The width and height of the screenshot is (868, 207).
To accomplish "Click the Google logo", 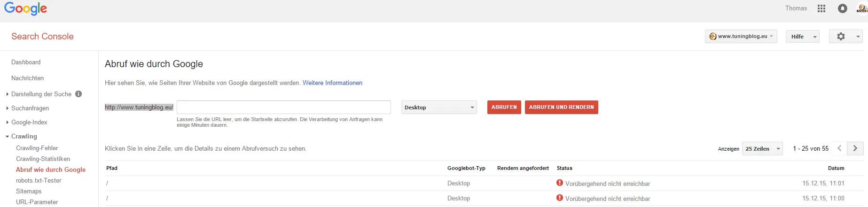I will click(x=25, y=8).
